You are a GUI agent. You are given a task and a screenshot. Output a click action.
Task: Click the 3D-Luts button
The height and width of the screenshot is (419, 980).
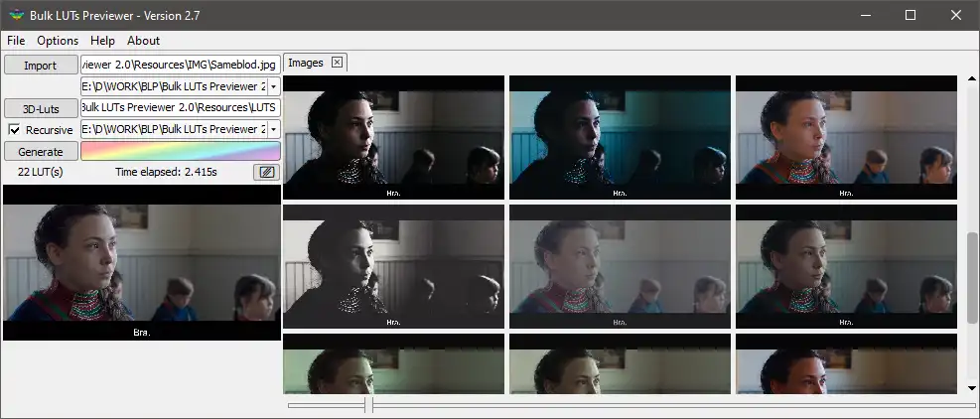(x=41, y=108)
